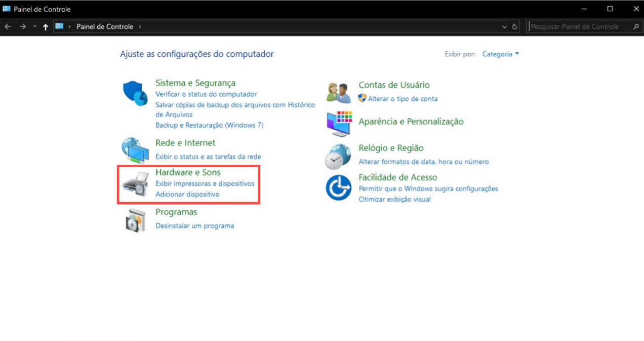Image resolution: width=644 pixels, height=341 pixels.
Task: Open the recent locations dropdown arrow
Action: point(34,27)
